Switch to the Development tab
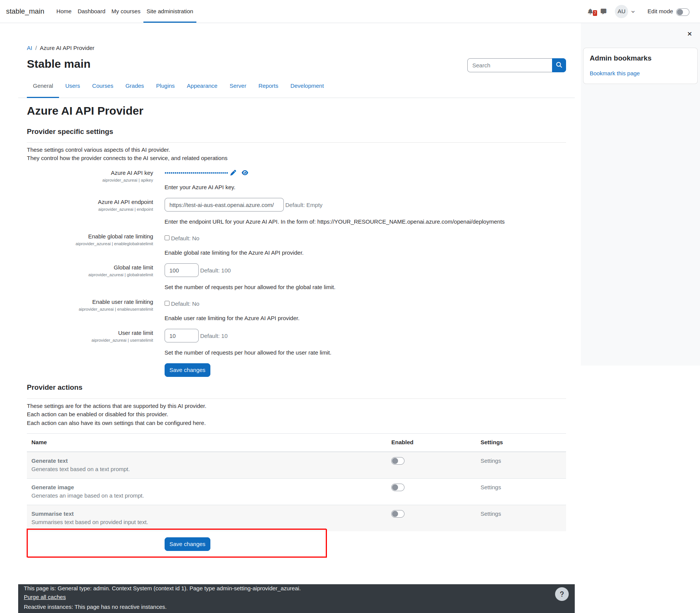The width and height of the screenshot is (700, 613). point(307,86)
